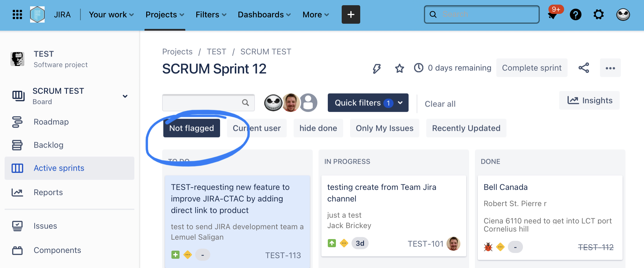The height and width of the screenshot is (268, 644).
Task: Open the Roadmap from the sidebar
Action: [x=51, y=122]
